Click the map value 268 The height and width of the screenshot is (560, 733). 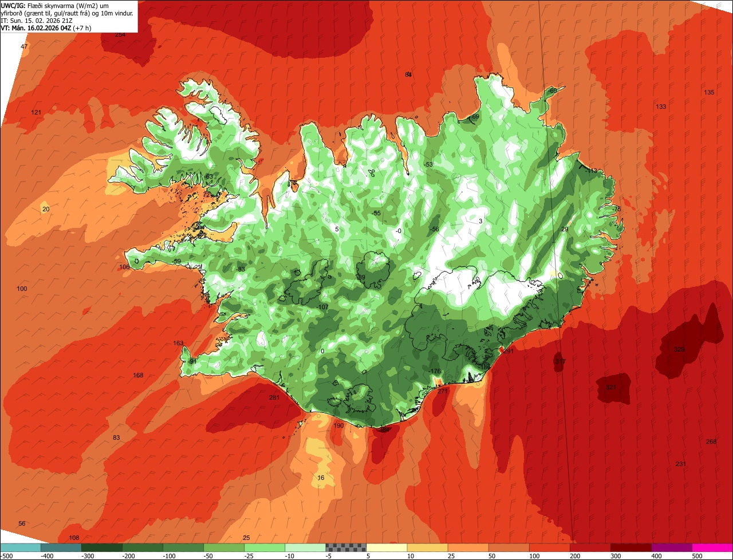click(x=711, y=441)
